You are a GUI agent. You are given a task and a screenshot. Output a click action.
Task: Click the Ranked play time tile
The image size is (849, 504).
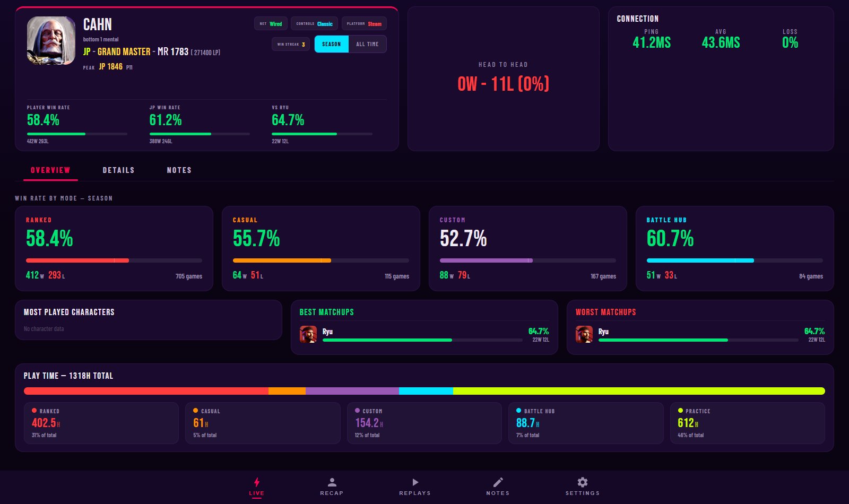click(x=101, y=423)
